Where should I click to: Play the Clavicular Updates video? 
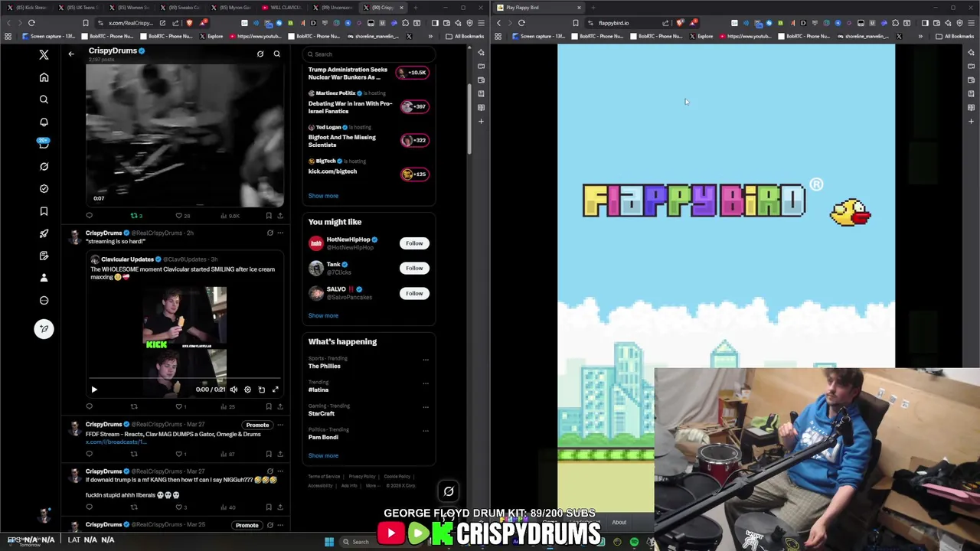coord(94,390)
